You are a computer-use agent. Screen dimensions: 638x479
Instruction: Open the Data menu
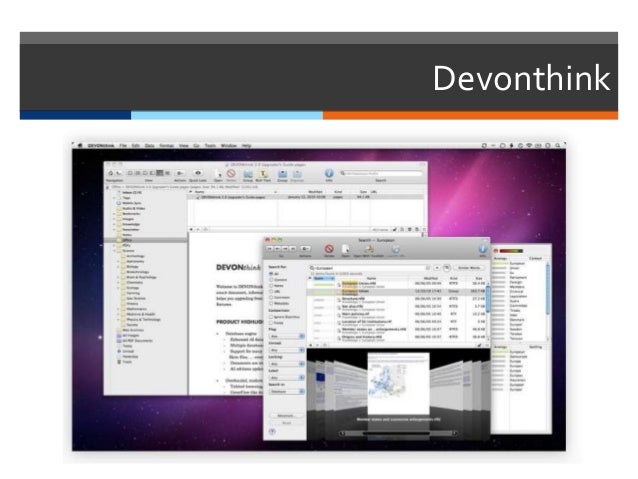click(149, 145)
